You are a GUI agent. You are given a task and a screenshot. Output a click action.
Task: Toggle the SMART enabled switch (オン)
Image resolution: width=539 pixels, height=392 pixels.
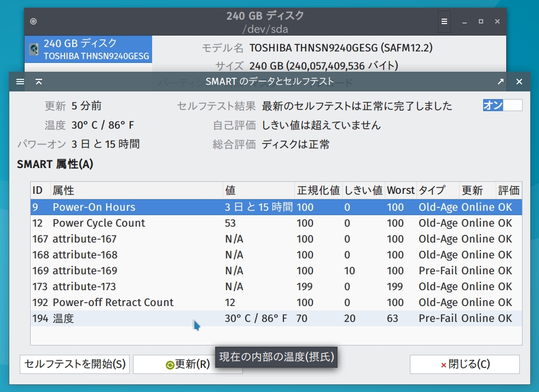coord(502,105)
